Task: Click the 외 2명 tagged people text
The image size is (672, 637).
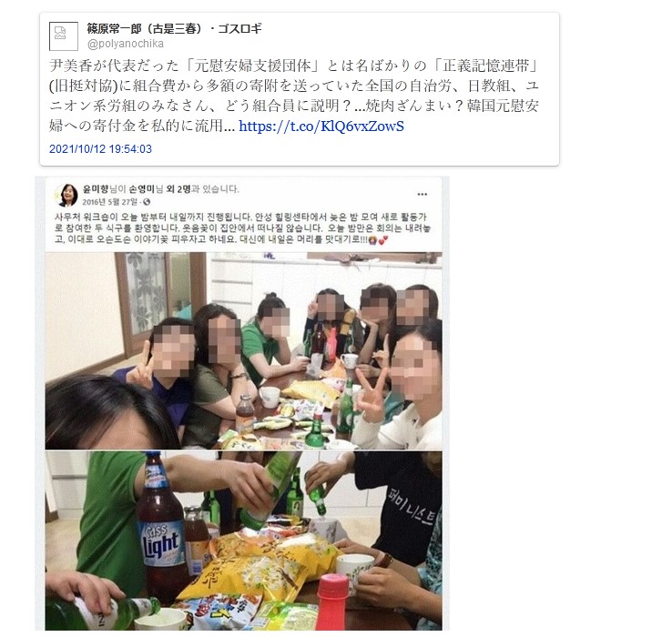Action: pos(178,189)
